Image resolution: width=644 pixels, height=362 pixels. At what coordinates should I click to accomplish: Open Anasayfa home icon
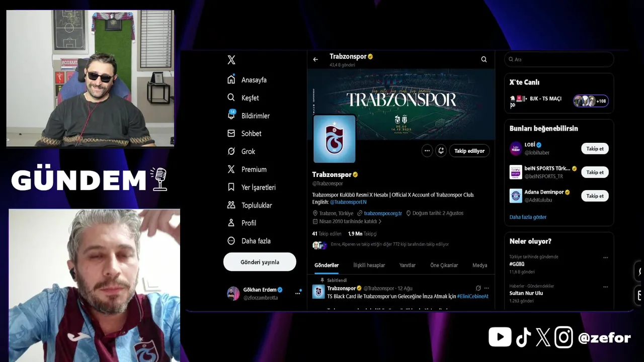point(231,79)
